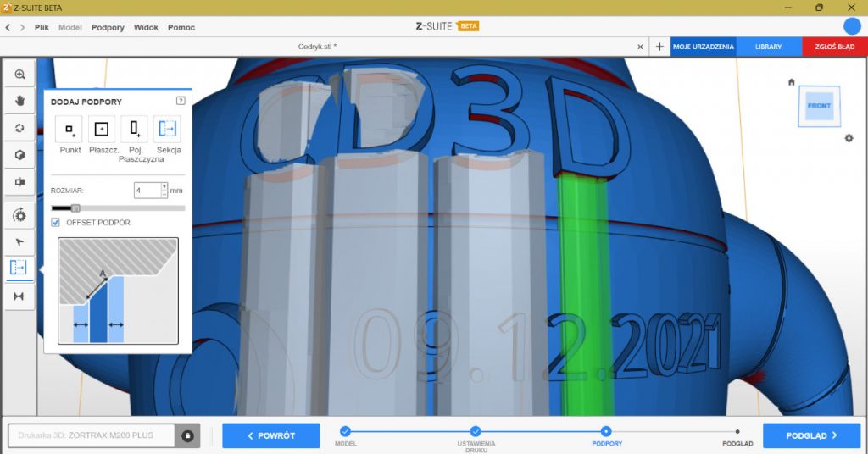The image size is (868, 454).
Task: Choose Poj. Płaszczyzna support type
Action: point(135,130)
